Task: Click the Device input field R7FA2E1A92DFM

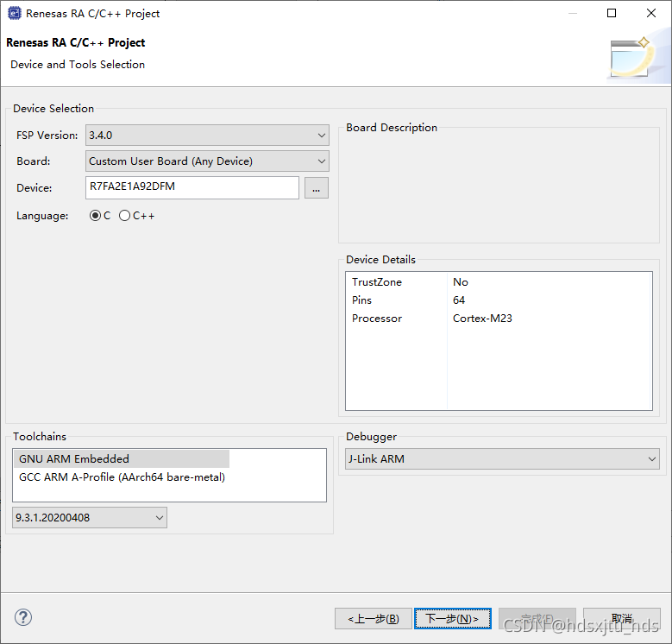Action: pos(192,187)
